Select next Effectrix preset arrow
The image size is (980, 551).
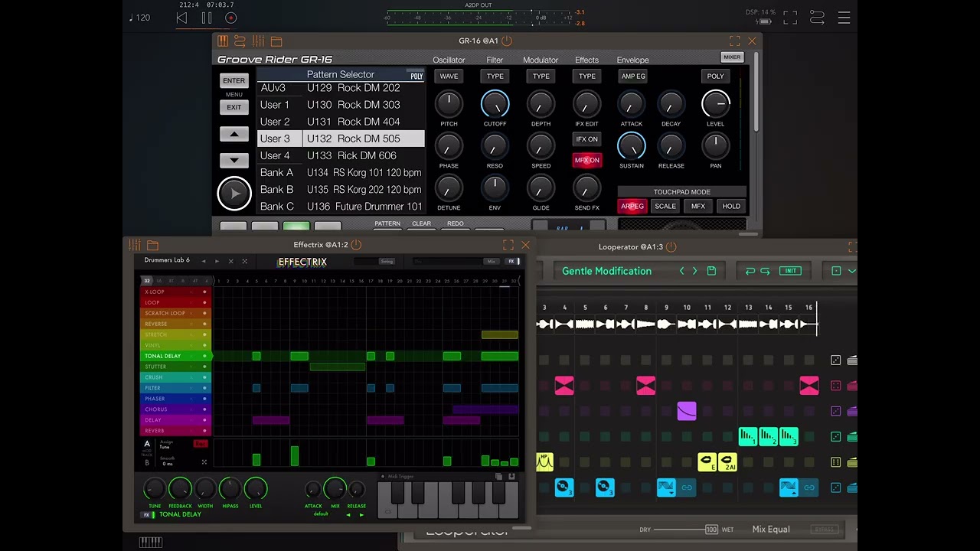point(217,261)
